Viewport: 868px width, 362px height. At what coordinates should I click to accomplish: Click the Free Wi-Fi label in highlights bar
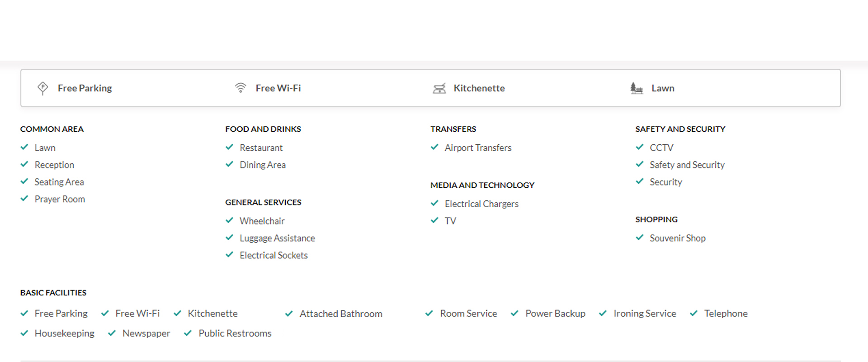point(278,88)
